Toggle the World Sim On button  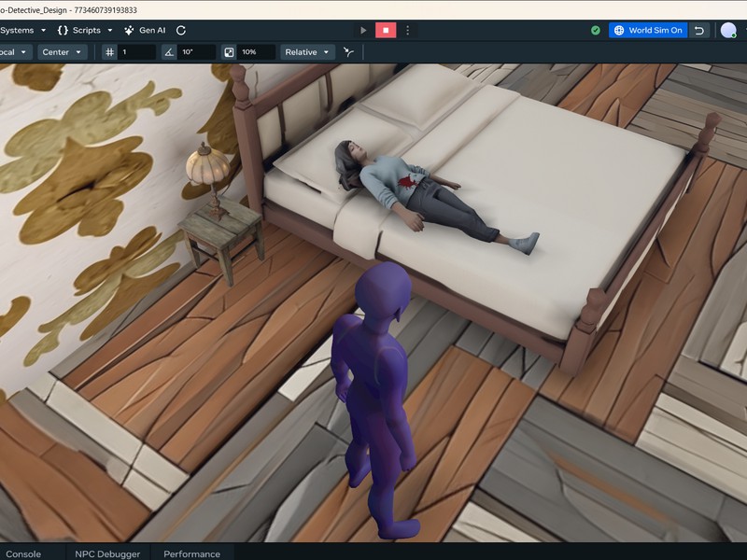[x=647, y=31]
